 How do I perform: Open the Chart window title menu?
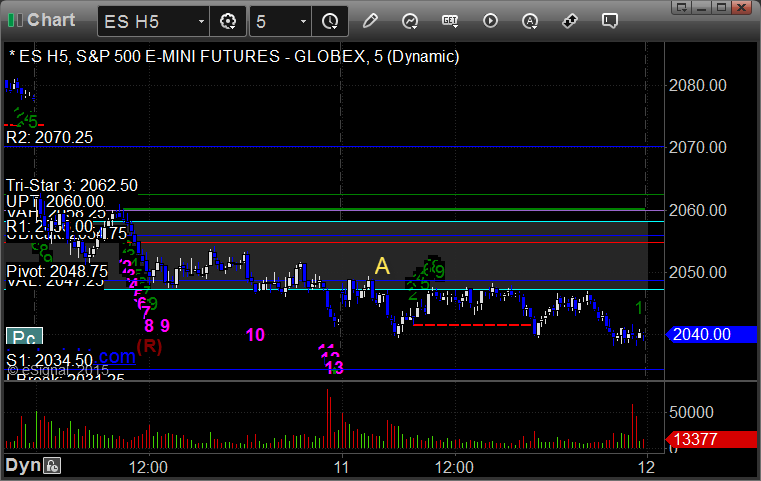point(51,20)
